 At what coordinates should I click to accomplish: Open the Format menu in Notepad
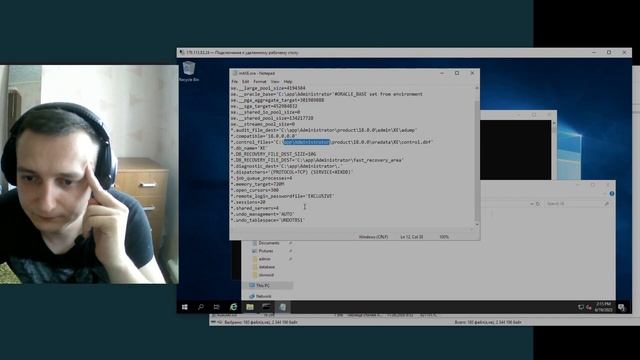pyautogui.click(x=260, y=82)
